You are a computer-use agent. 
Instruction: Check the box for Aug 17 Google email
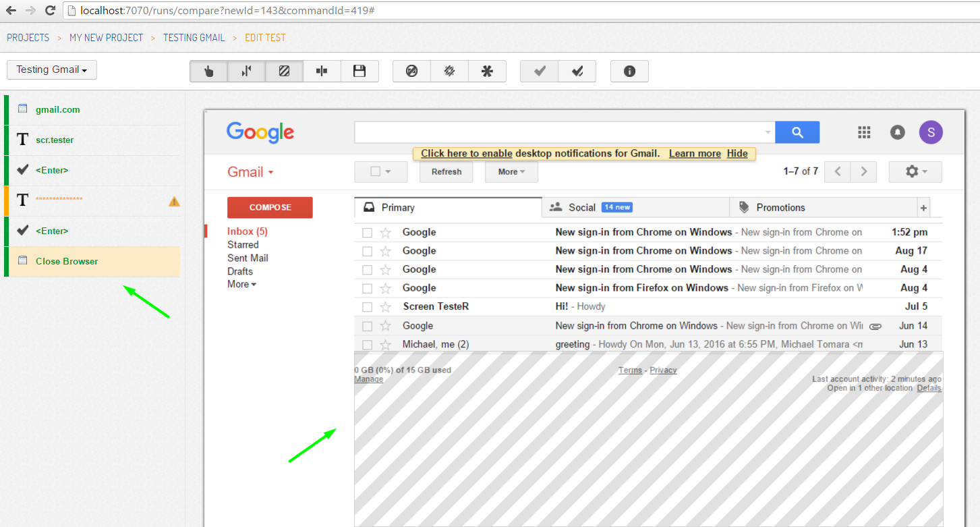coord(368,251)
